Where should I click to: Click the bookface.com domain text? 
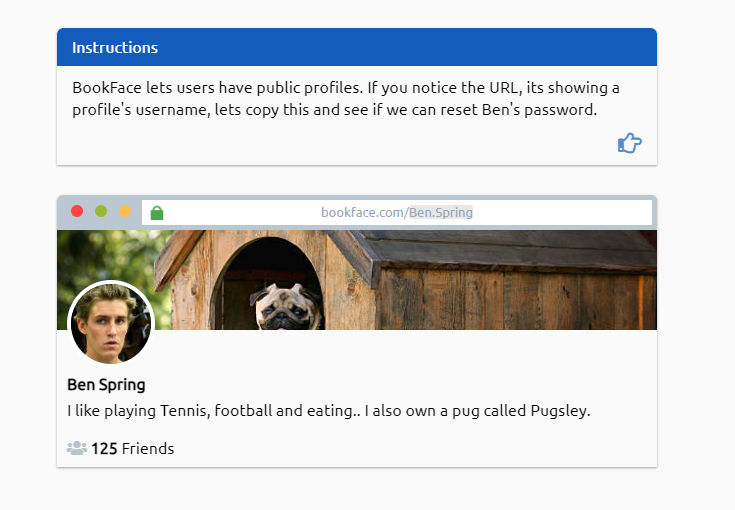(x=363, y=213)
